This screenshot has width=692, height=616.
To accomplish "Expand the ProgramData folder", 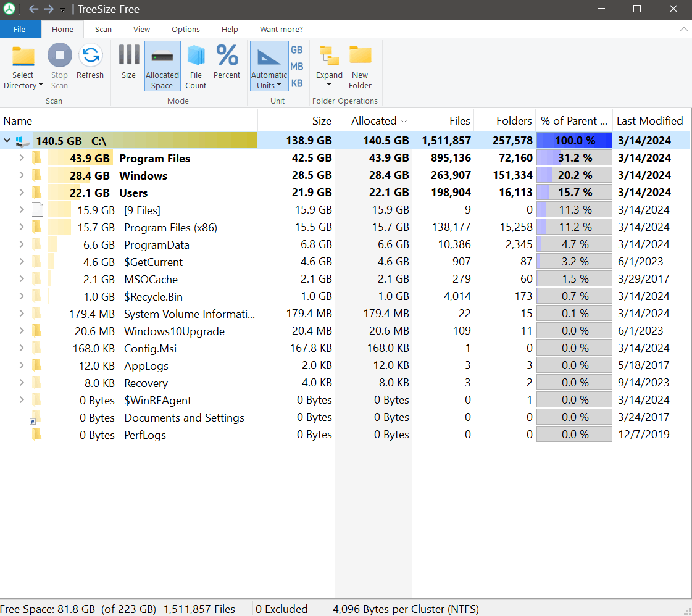I will (x=22, y=244).
